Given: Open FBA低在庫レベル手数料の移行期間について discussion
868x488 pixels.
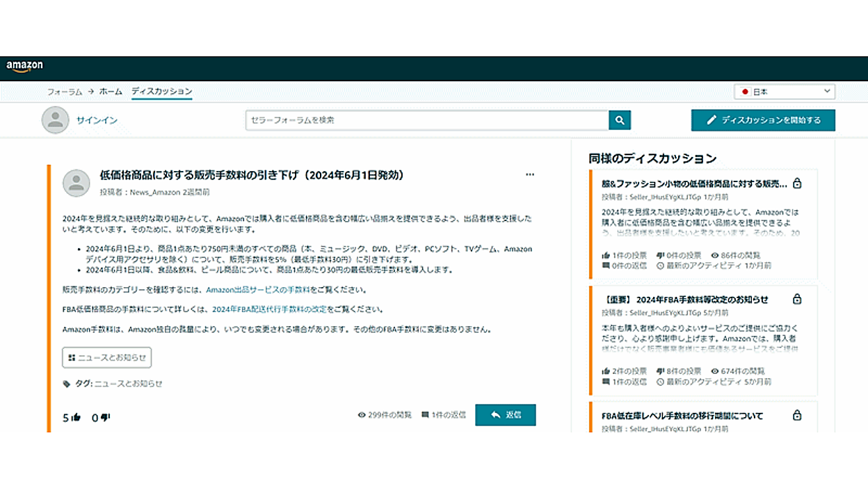Looking at the screenshot, I should 682,416.
